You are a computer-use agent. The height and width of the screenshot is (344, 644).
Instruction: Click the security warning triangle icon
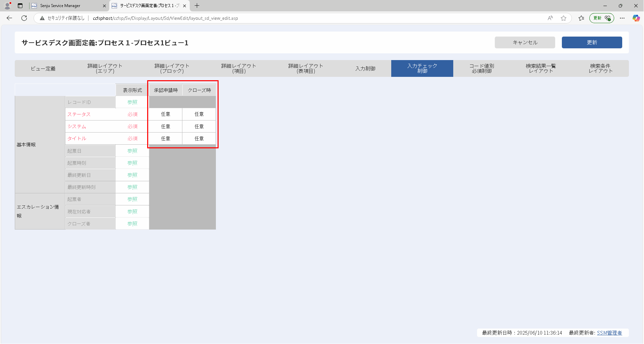click(x=42, y=18)
